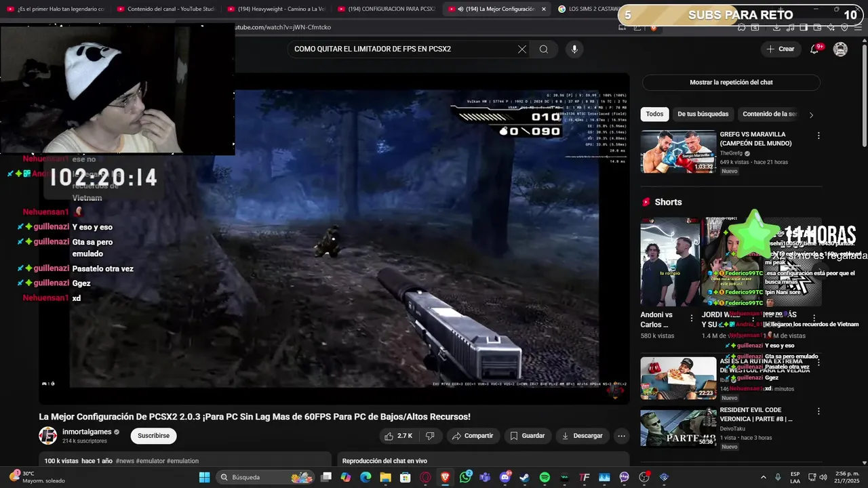The height and width of the screenshot is (488, 868).
Task: Open ESP LAA language selector
Action: coord(795,477)
